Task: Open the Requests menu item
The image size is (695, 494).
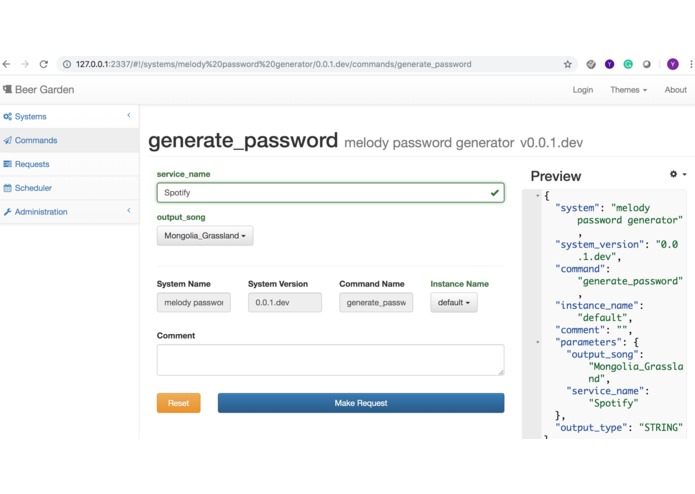Action: [x=70, y=164]
